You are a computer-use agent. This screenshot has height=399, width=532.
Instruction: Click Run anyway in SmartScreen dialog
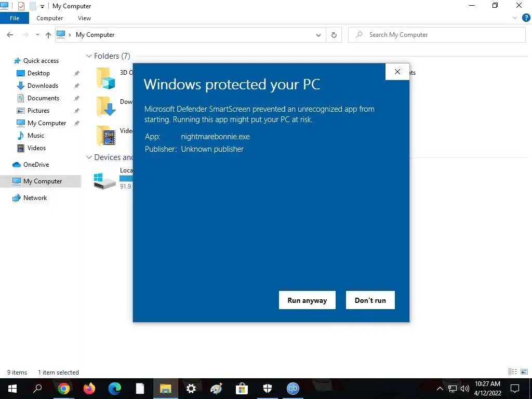pos(307,300)
